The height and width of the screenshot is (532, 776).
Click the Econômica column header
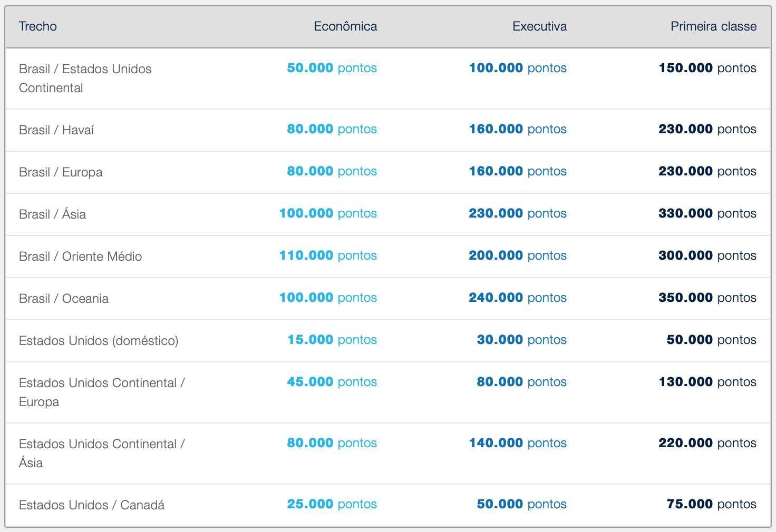(345, 26)
